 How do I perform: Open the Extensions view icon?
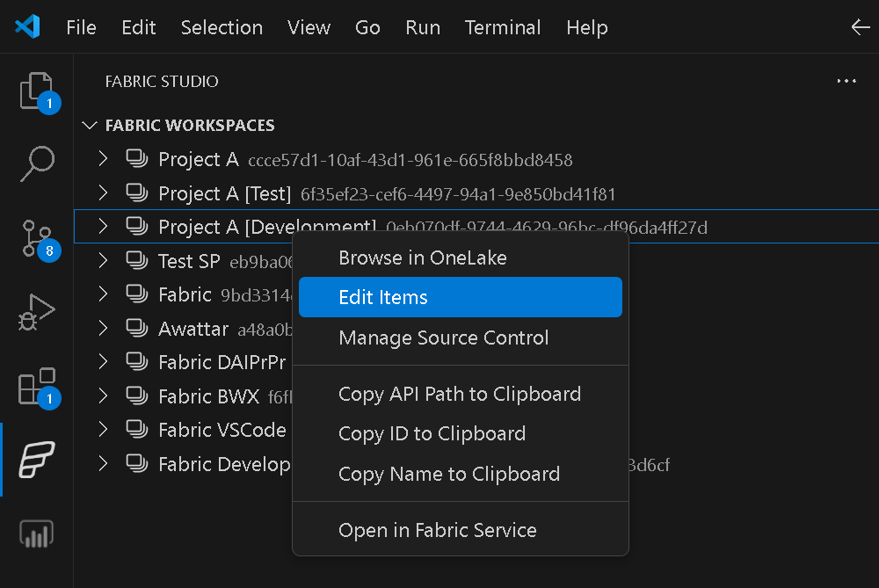[37, 386]
